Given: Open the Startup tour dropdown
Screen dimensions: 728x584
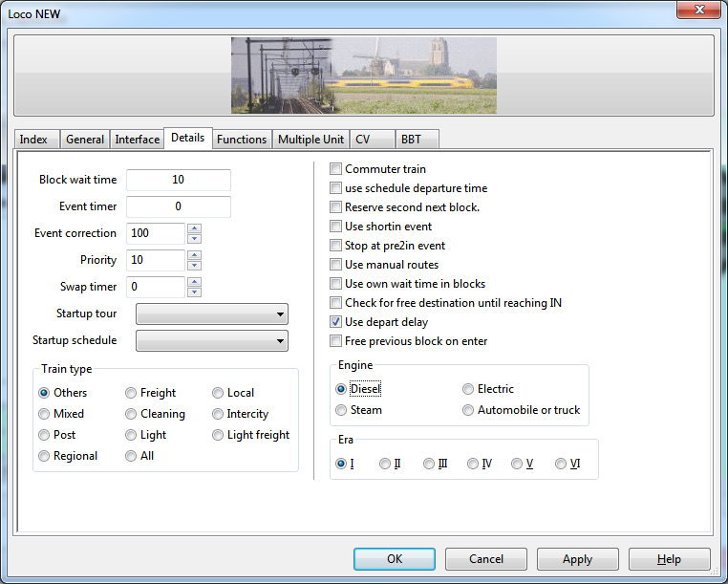Looking at the screenshot, I should click(x=212, y=314).
